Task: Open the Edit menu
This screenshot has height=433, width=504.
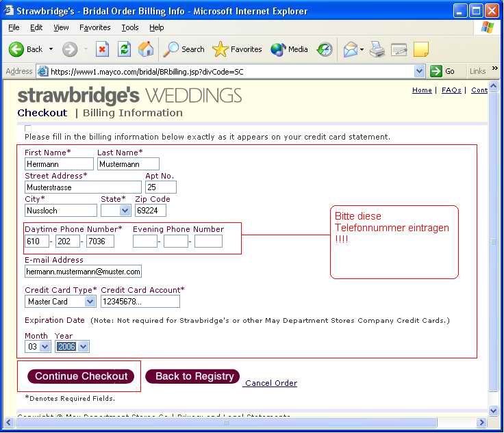Action: pos(36,27)
